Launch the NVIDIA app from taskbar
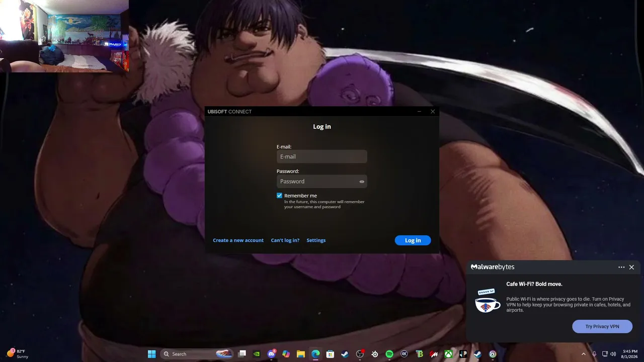Image resolution: width=644 pixels, height=362 pixels. point(257,354)
